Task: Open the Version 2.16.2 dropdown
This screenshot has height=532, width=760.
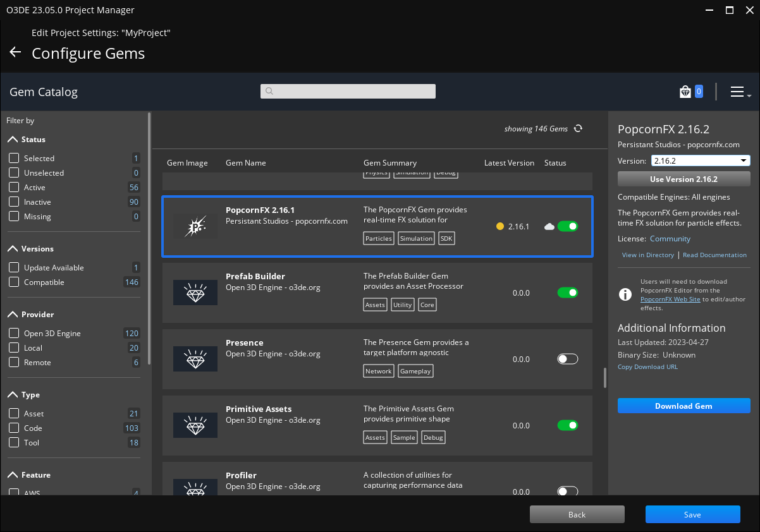Action: pyautogui.click(x=700, y=160)
